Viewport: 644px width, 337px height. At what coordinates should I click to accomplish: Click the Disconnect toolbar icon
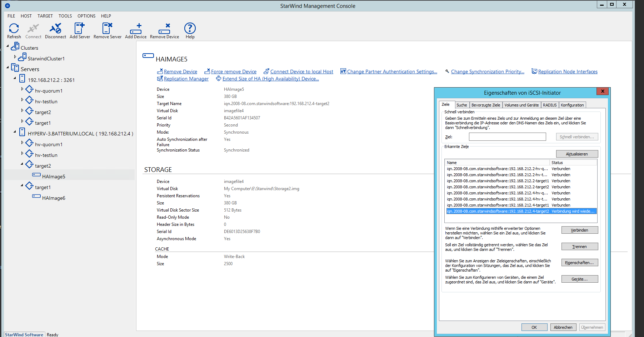[x=55, y=28]
